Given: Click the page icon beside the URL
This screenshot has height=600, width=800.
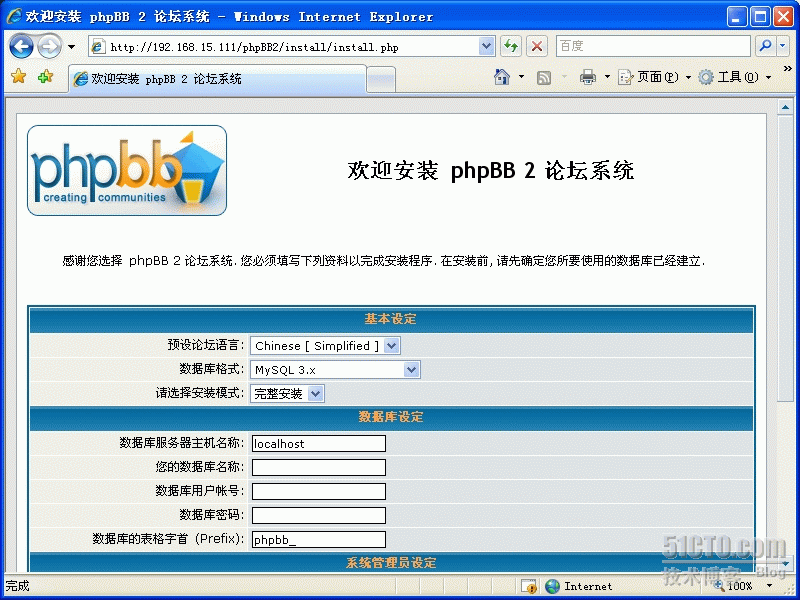Looking at the screenshot, I should (98, 47).
